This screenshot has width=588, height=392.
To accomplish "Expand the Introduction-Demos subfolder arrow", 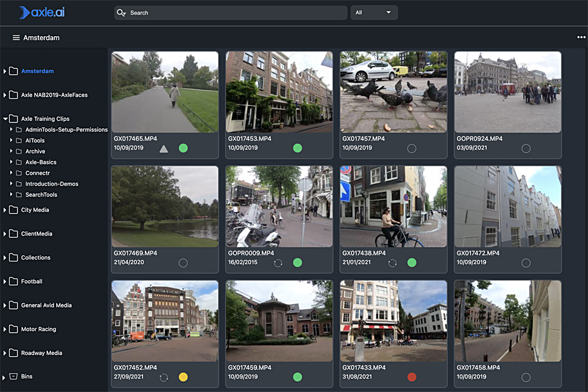I will click(x=12, y=184).
